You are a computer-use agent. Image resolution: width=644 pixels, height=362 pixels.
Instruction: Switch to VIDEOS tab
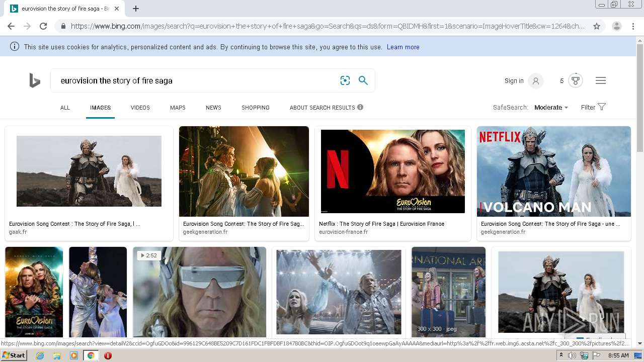(x=140, y=108)
